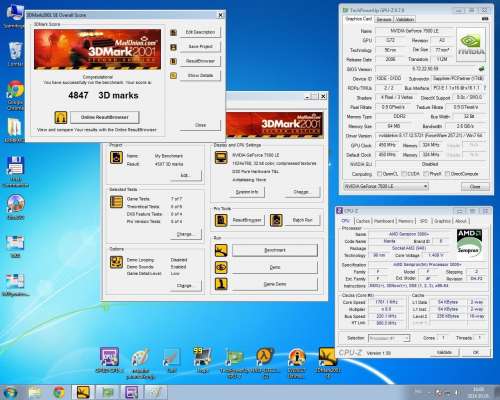
Task: Click the GPU-Z camera screenshot icon
Action: point(485,19)
